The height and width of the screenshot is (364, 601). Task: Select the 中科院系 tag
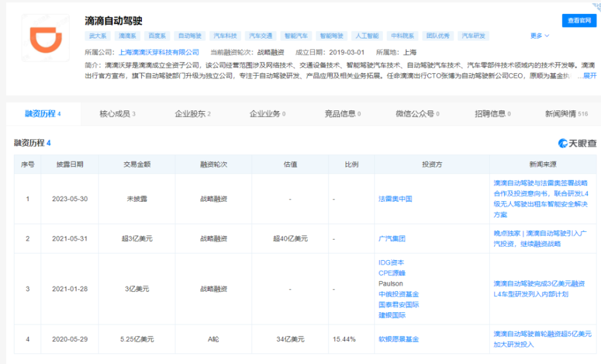tap(403, 35)
